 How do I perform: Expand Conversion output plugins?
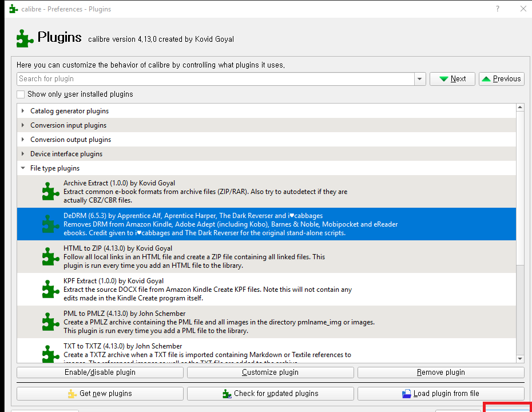pyautogui.click(x=23, y=139)
